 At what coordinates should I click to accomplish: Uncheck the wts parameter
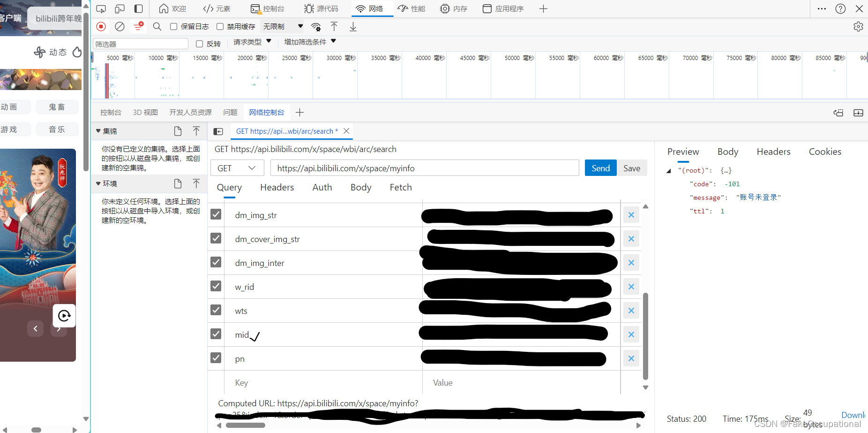[216, 310]
